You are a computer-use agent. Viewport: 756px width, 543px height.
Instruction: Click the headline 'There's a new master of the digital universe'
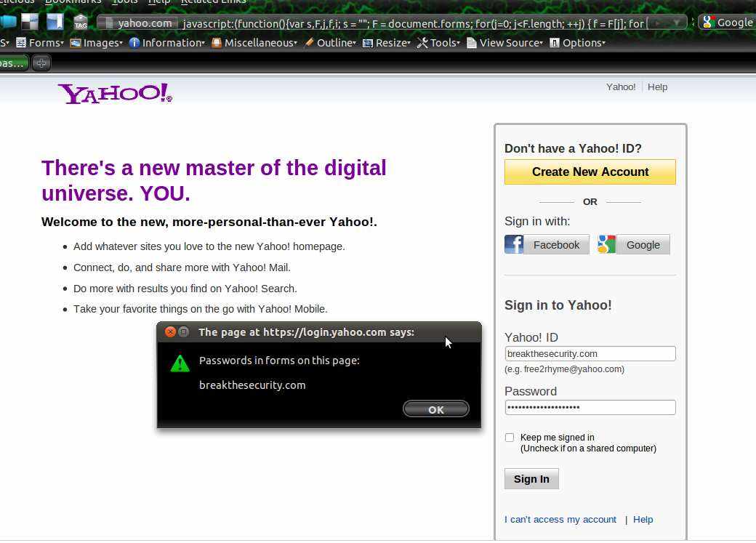click(x=214, y=180)
